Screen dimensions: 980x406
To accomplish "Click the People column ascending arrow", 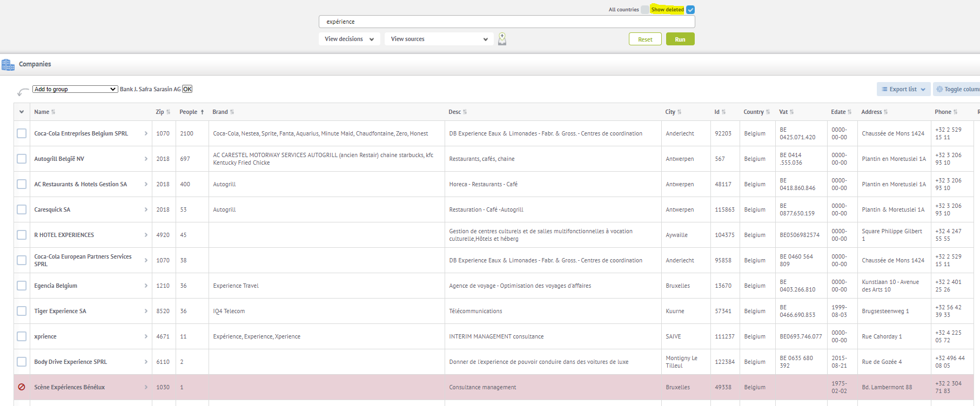I will [202, 112].
